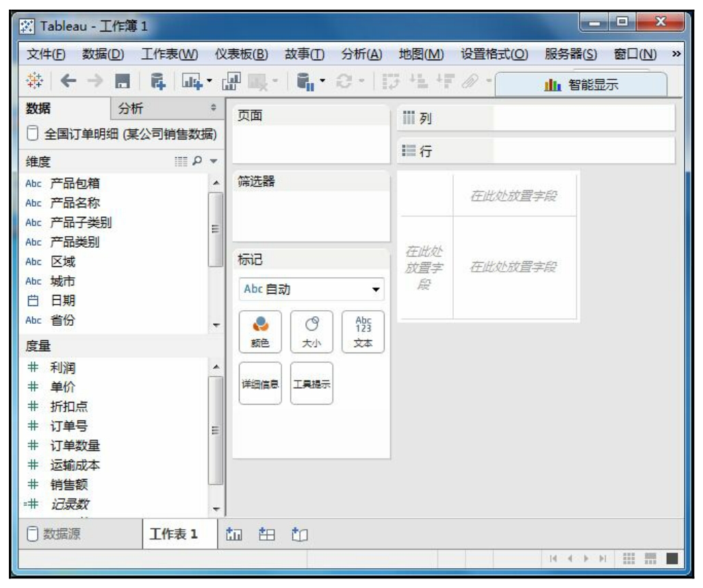Click the Tableau start page logo icon
The height and width of the screenshot is (588, 703).
point(34,84)
